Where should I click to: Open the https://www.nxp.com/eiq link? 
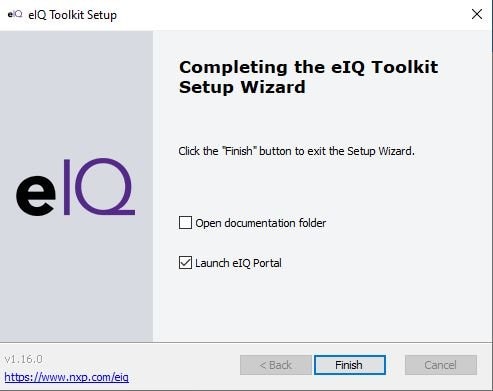(67, 377)
